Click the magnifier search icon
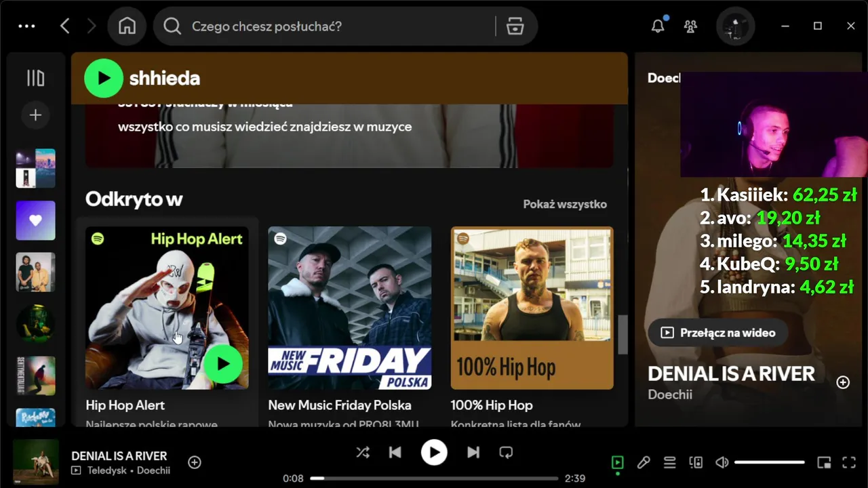This screenshot has width=868, height=488. [x=172, y=26]
